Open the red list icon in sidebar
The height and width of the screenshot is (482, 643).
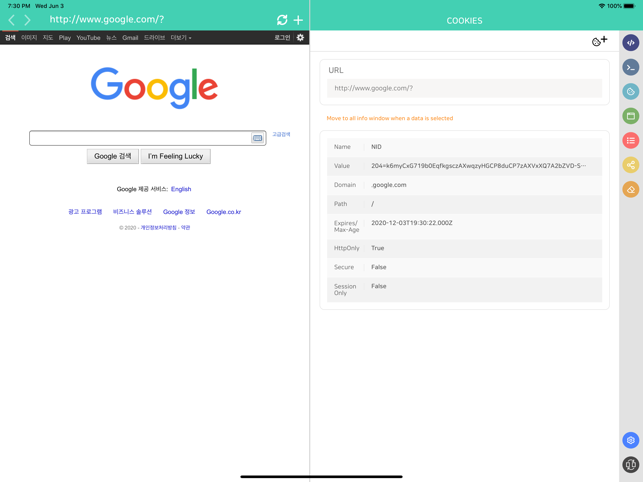[x=631, y=140]
